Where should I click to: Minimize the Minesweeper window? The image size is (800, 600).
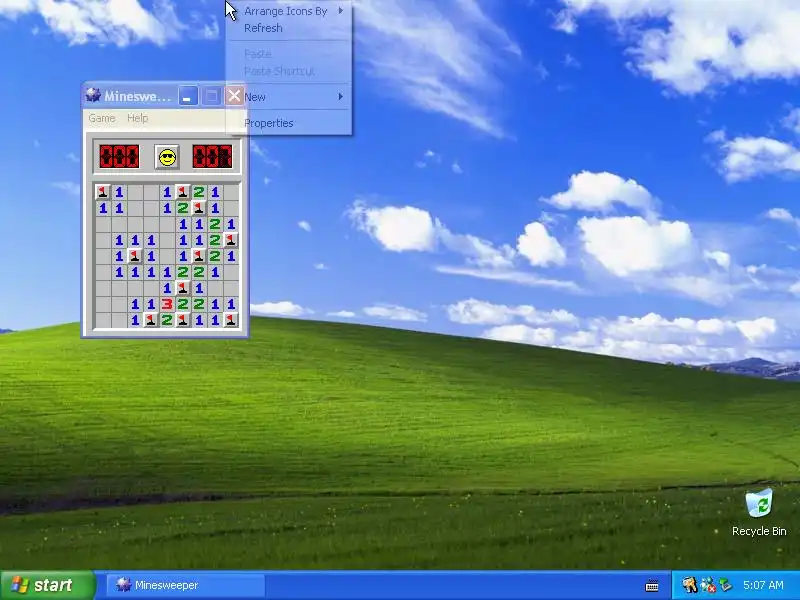(x=188, y=96)
